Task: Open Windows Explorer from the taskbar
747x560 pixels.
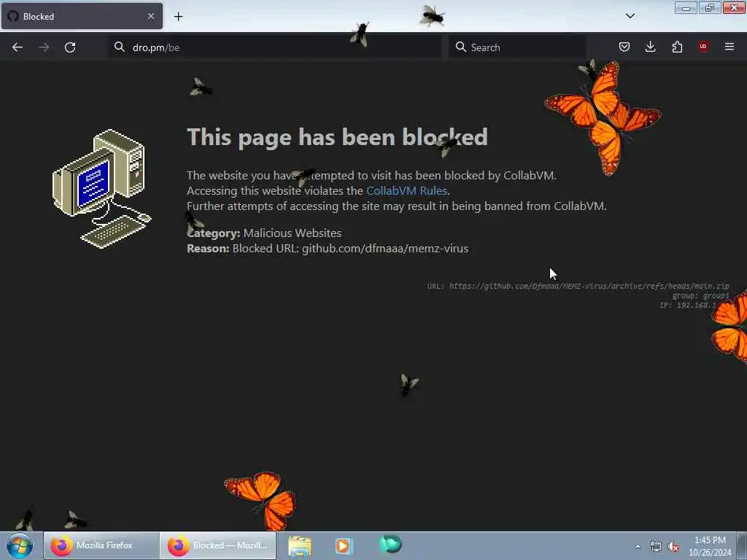Action: pos(300,546)
